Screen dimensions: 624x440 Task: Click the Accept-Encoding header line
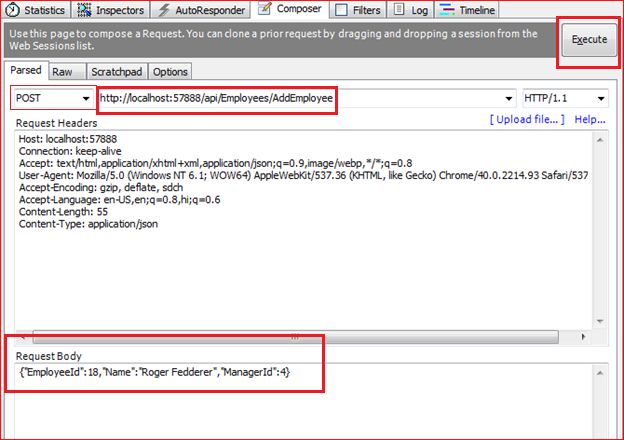[x=101, y=187]
